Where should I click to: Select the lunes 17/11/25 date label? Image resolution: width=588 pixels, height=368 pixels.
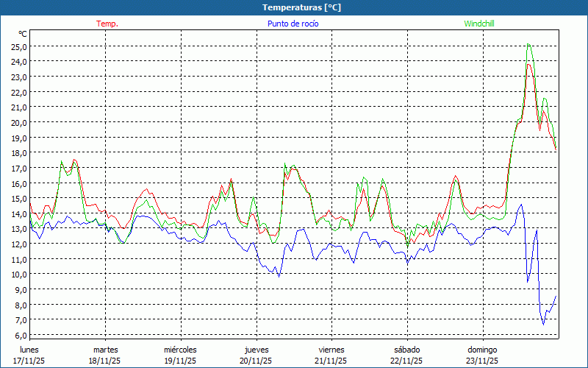(x=29, y=355)
